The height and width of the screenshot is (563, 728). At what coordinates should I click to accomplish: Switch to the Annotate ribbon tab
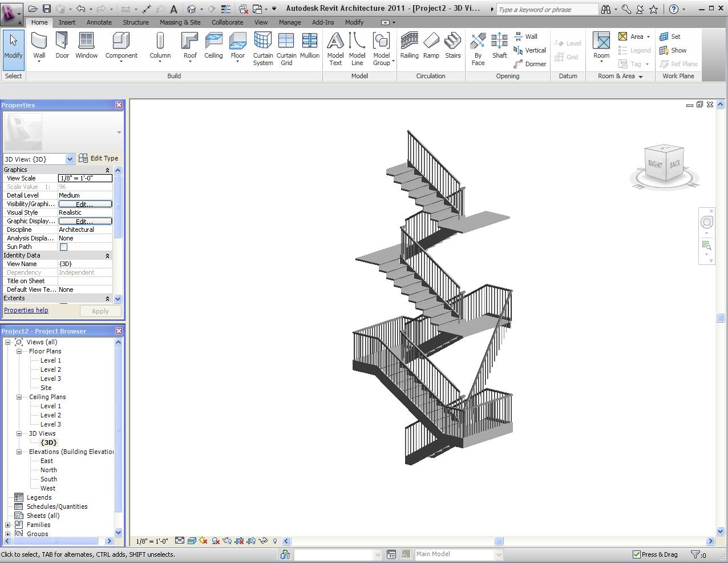click(99, 22)
